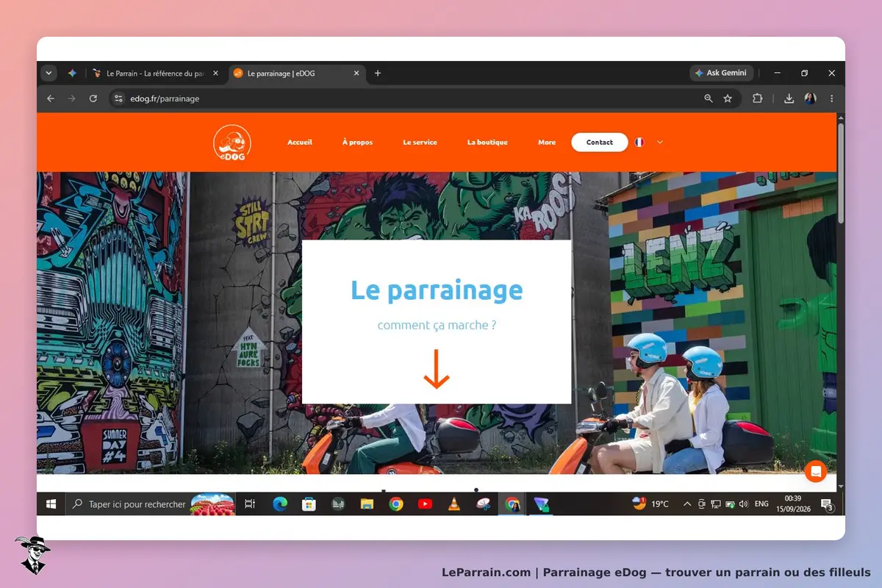Screen dimensions: 882x588
Task: Click the address bar URL edog.fr/parrainage
Action: click(x=165, y=98)
